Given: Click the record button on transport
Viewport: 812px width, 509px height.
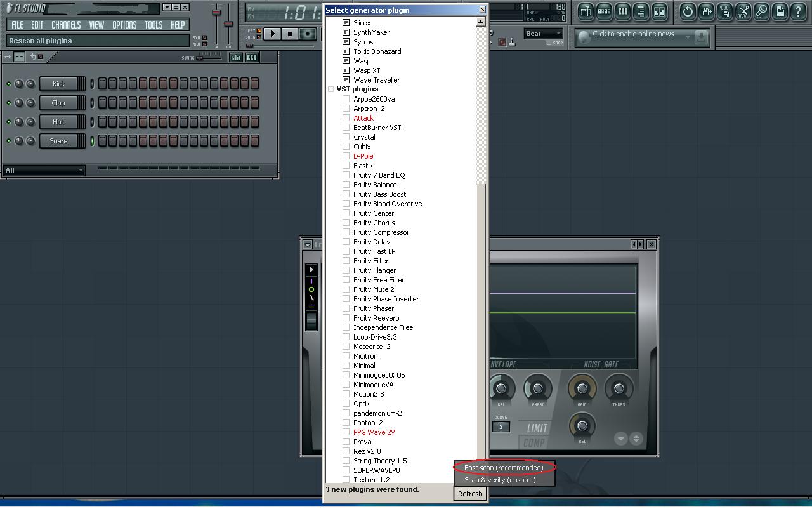Looking at the screenshot, I should point(308,34).
